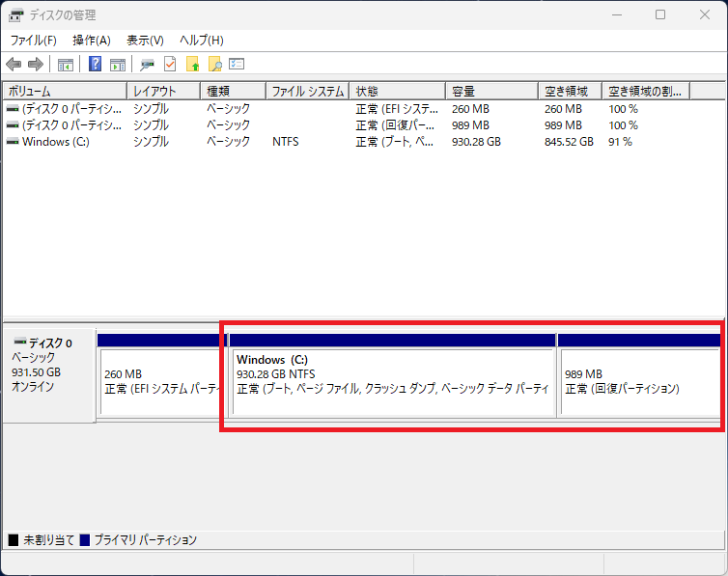Click the yellow page green arrow icon
728x576 pixels.
click(x=193, y=65)
